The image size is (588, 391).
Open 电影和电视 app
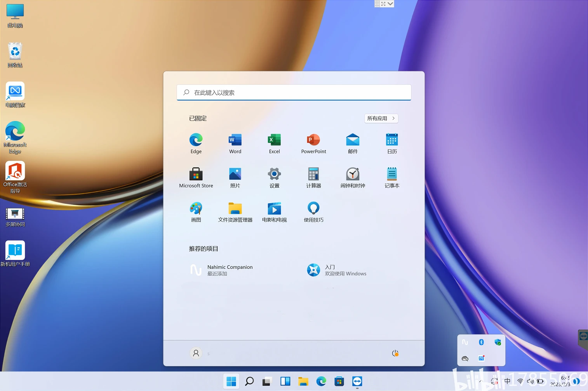[274, 212]
